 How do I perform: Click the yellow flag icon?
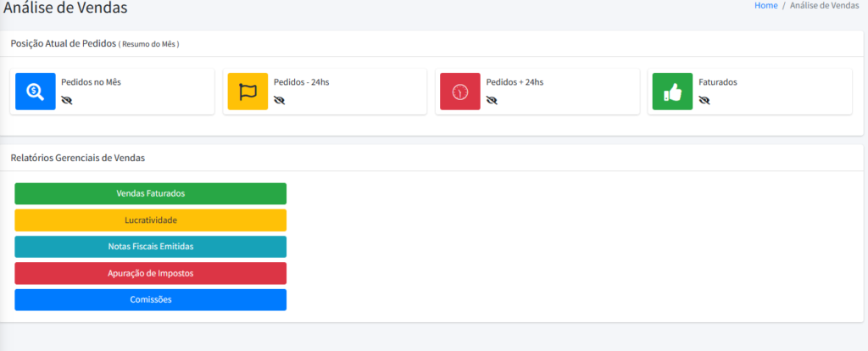pyautogui.click(x=248, y=92)
